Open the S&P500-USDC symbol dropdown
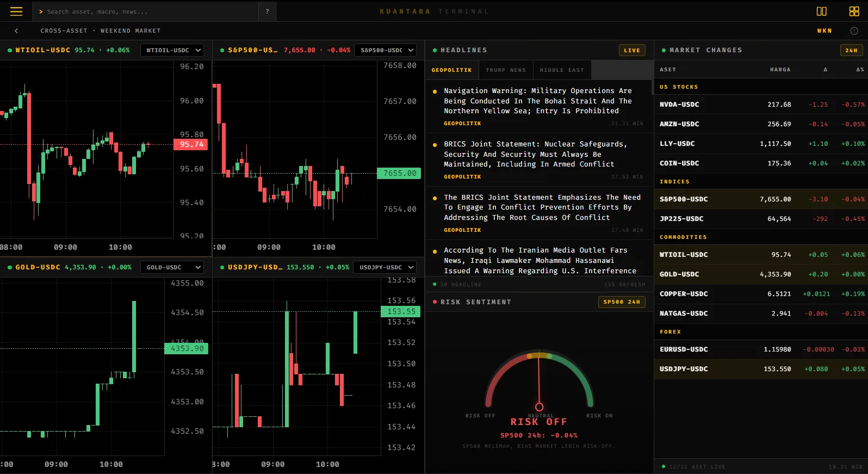Screen dimensions: 868x474 coord(385,50)
